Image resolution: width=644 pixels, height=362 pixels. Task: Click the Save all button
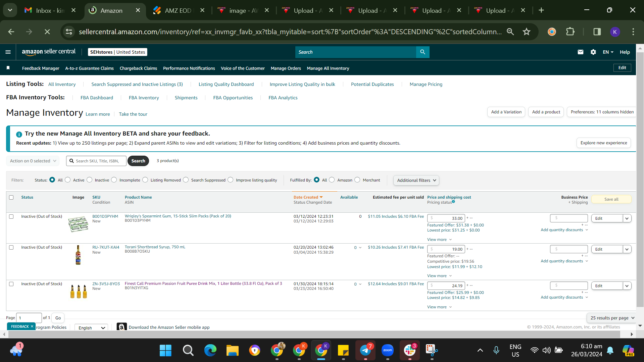611,199
